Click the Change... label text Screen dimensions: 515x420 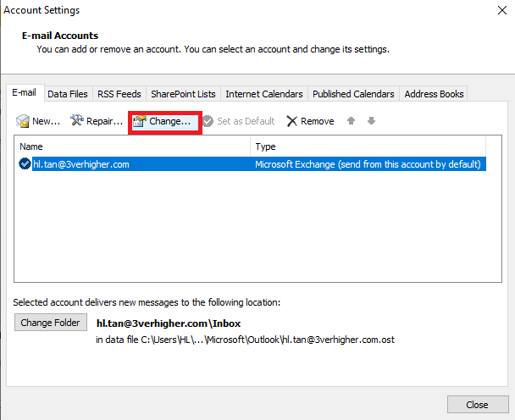click(169, 121)
